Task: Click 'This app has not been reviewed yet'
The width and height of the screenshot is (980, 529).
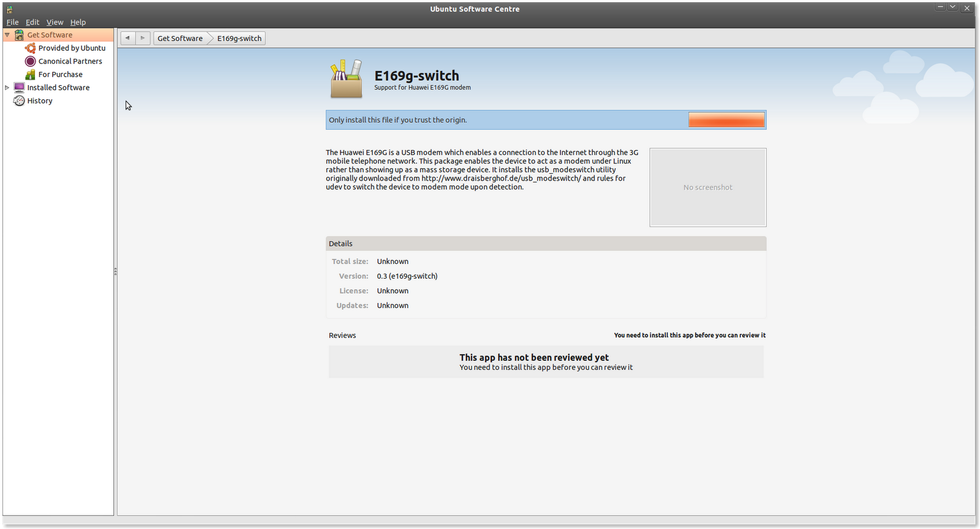Action: pos(534,358)
